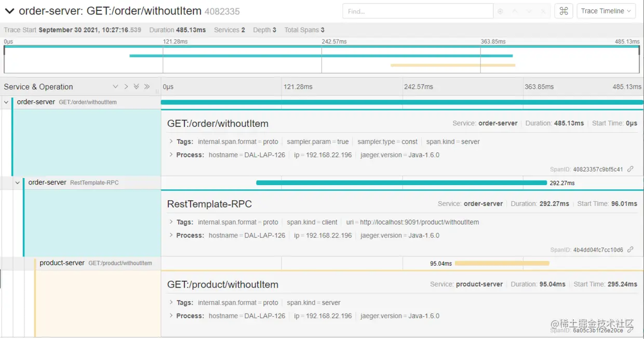Collapse the order-server GET:/order/withoutItem row
644x339 pixels.
pyautogui.click(x=6, y=102)
